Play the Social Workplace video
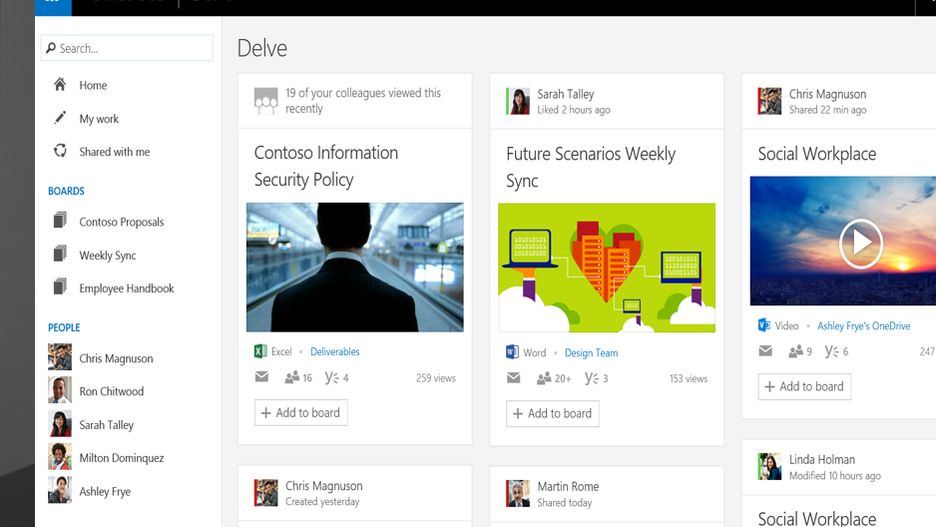Viewport: 936px width, 527px height. point(860,244)
